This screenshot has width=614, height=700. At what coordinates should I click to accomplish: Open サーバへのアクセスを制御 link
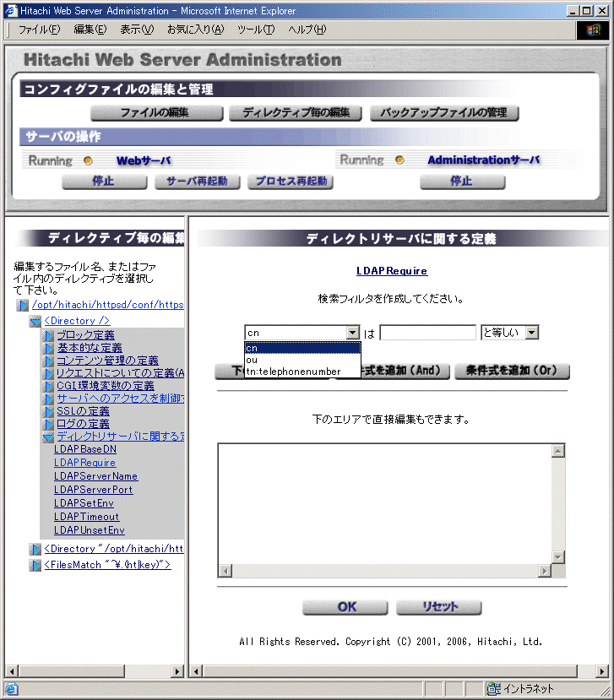click(120, 399)
